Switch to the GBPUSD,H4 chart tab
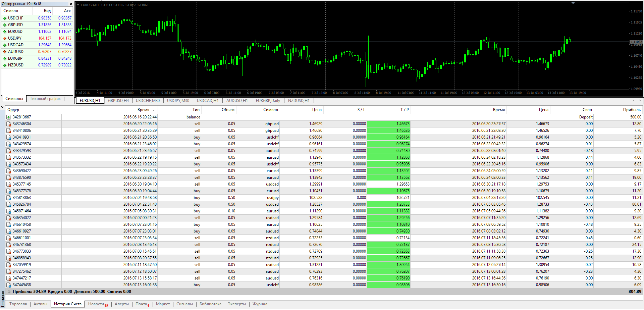This screenshot has width=644, height=310. [118, 101]
